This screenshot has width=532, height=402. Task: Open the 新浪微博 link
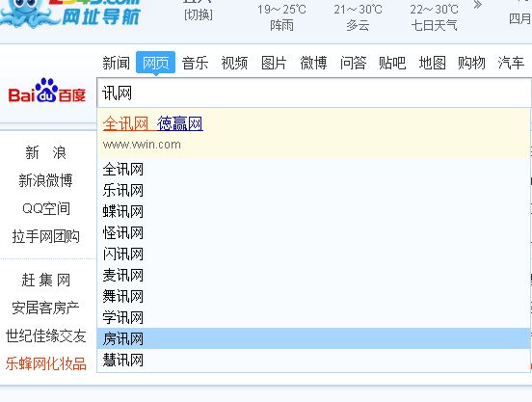point(46,180)
